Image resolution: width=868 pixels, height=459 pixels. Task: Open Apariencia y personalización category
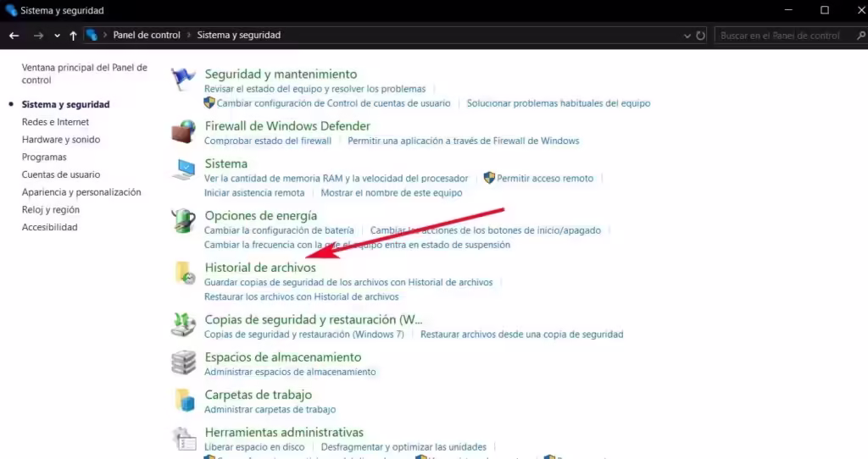[x=81, y=192]
